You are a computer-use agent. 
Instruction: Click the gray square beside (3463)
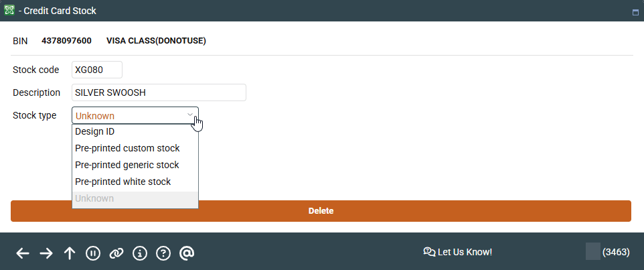[593, 251]
